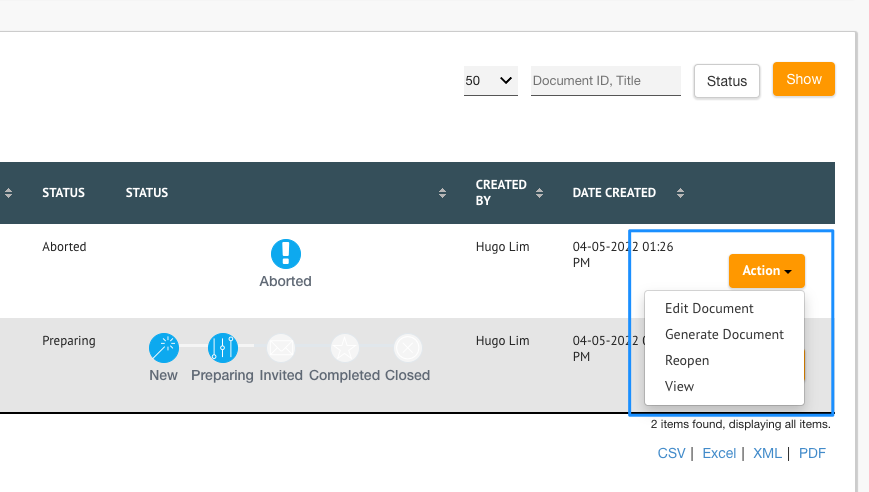
Task: Click the Completed stage star icon
Action: coord(345,348)
